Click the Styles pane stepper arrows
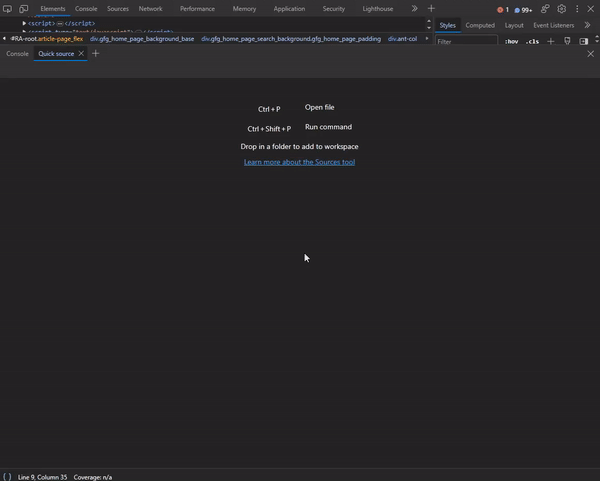This screenshot has height=481, width=600. (x=597, y=39)
